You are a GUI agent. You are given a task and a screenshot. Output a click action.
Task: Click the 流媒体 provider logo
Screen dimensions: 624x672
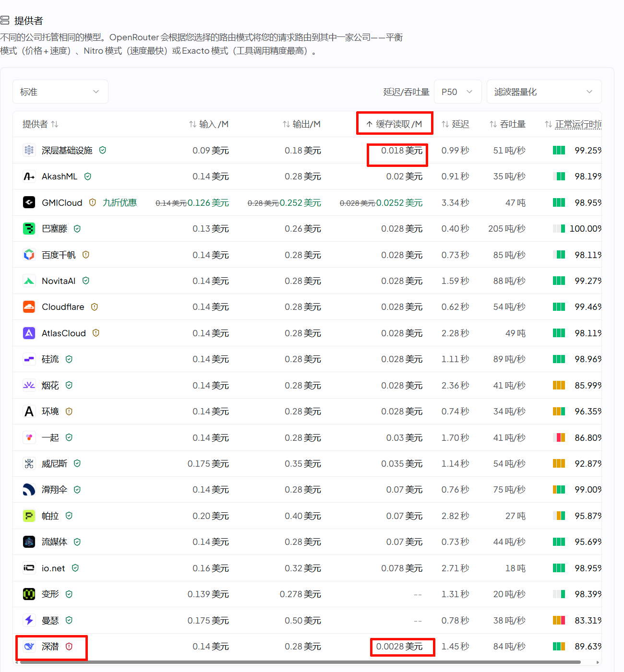[29, 542]
